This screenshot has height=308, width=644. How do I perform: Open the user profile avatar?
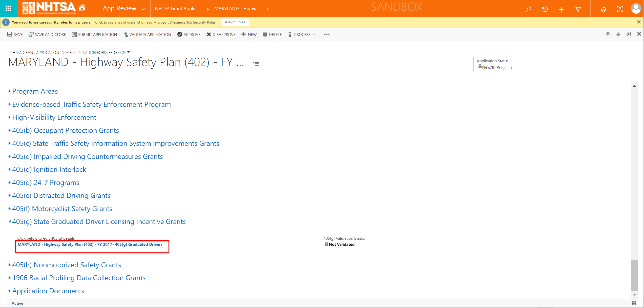[x=636, y=8]
